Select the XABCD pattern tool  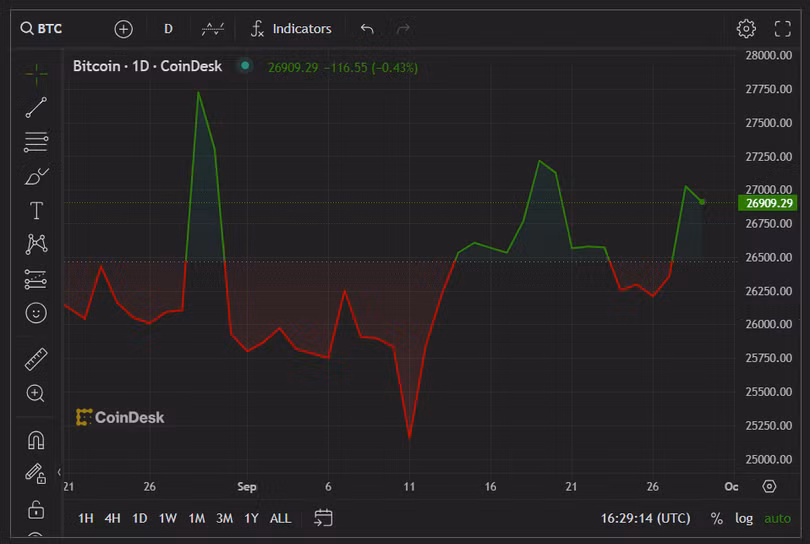pos(36,244)
